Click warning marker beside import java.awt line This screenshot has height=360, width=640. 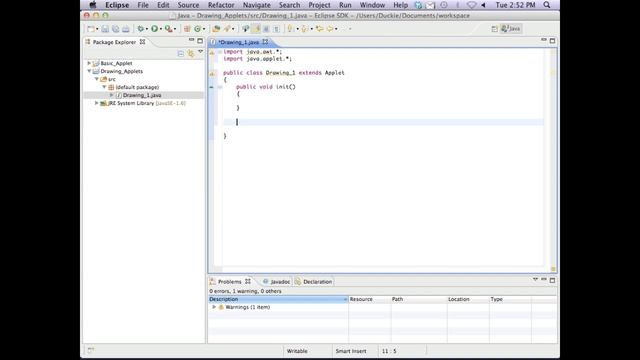pyautogui.click(x=212, y=52)
